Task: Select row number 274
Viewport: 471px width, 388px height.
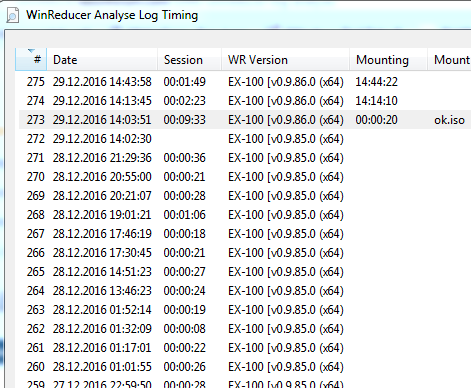Action: (36, 101)
